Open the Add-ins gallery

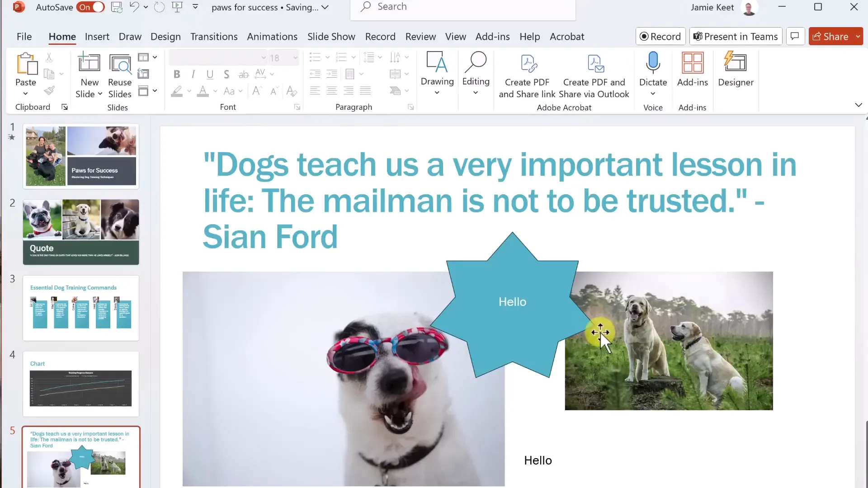692,70
